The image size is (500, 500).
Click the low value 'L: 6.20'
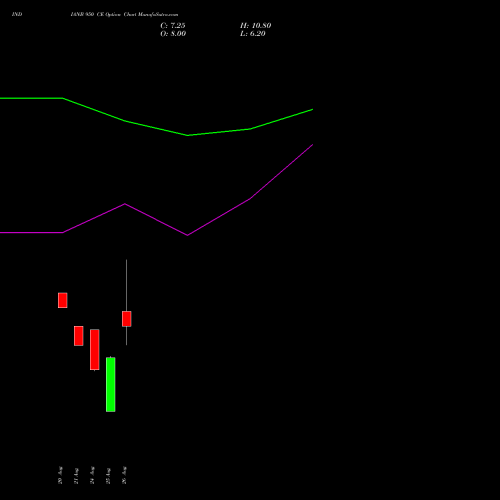(253, 34)
